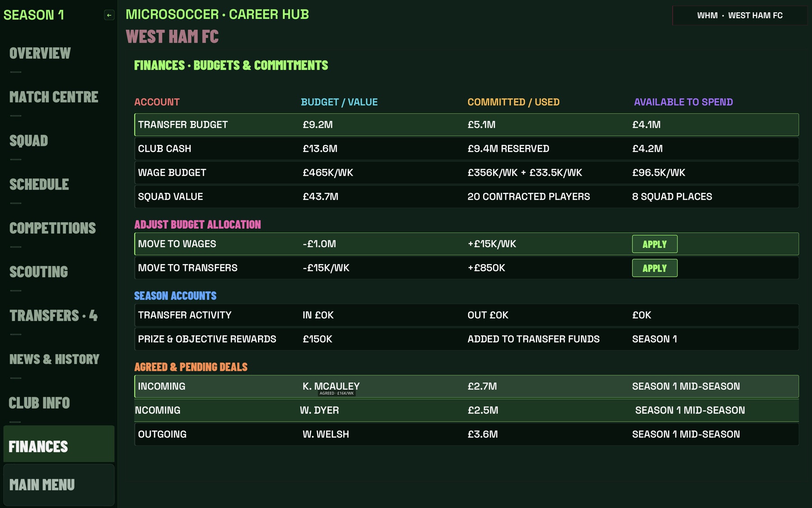Go to Match Centre
The height and width of the screenshot is (508, 812).
pos(54,97)
